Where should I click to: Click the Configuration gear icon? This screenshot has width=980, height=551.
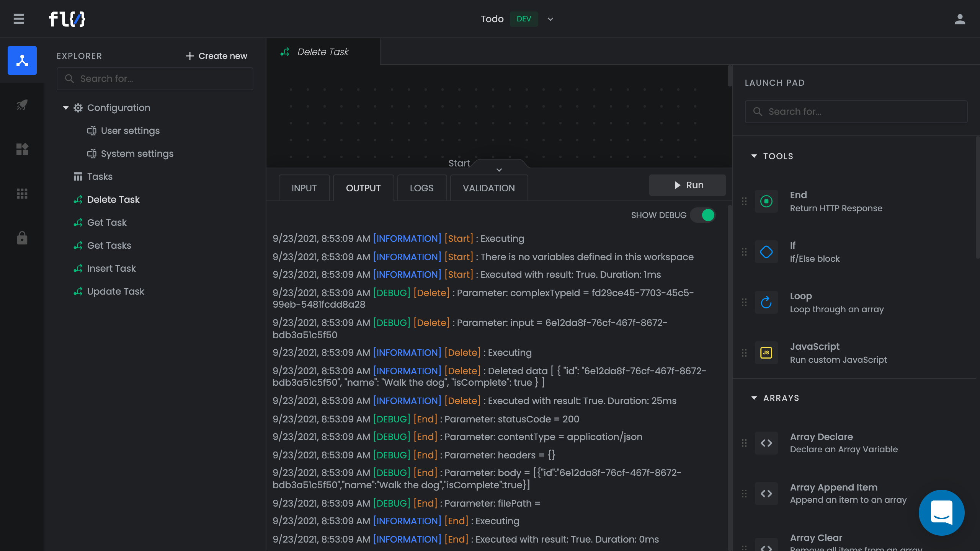pyautogui.click(x=78, y=108)
